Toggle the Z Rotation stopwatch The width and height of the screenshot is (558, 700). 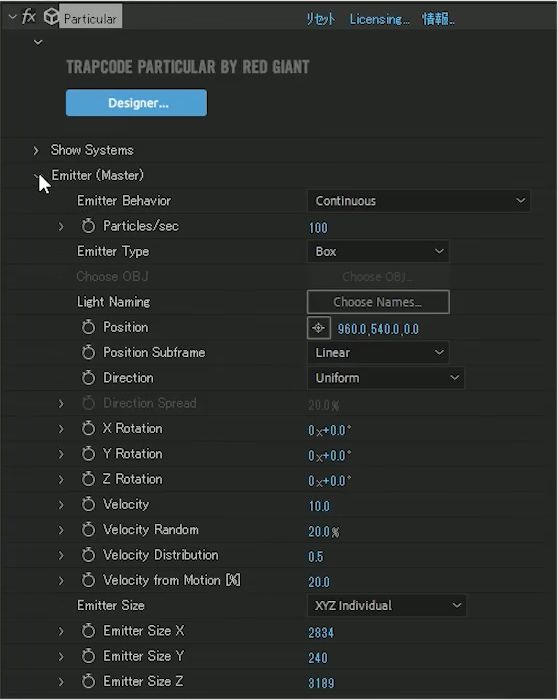click(x=88, y=479)
